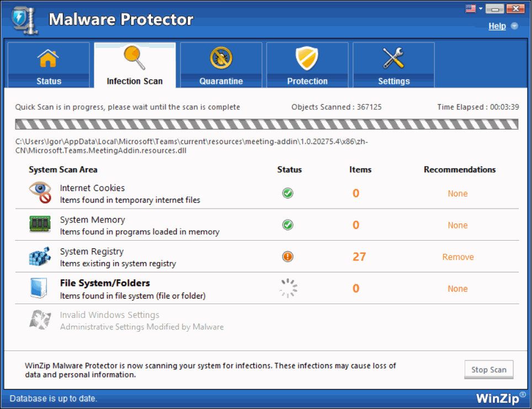
Task: Click the Remove recommendation for System Registry
Action: (457, 257)
